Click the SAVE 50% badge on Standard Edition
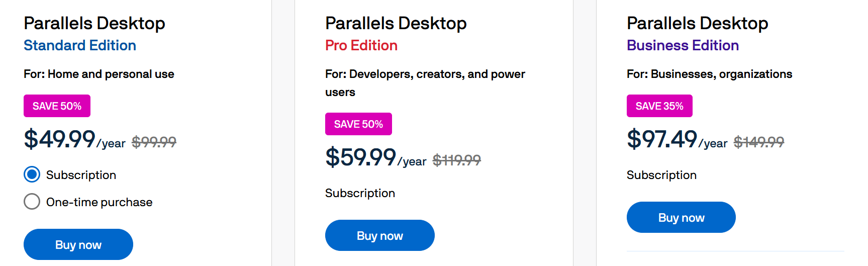868x266 pixels. (57, 106)
